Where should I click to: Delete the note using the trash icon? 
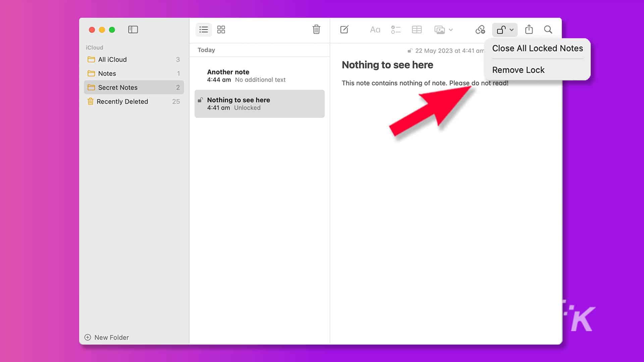[x=316, y=29]
